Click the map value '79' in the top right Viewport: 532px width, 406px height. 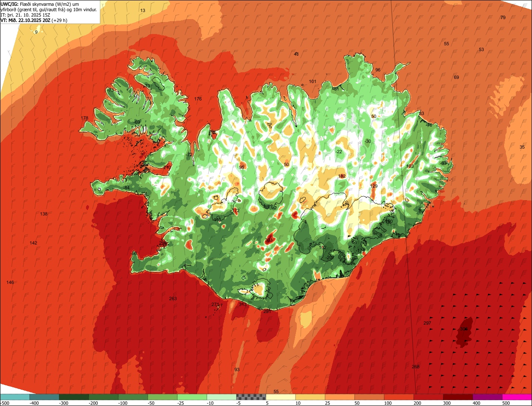(x=503, y=17)
